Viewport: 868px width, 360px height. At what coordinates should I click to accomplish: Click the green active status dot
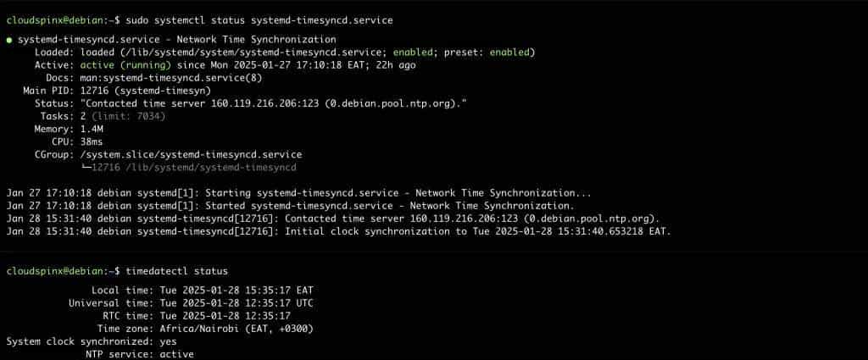click(x=9, y=40)
